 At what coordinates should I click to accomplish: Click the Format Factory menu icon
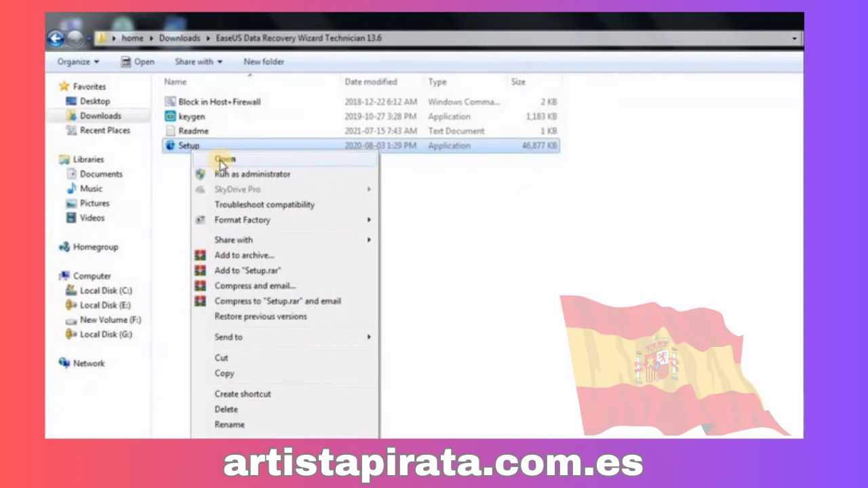pyautogui.click(x=200, y=220)
